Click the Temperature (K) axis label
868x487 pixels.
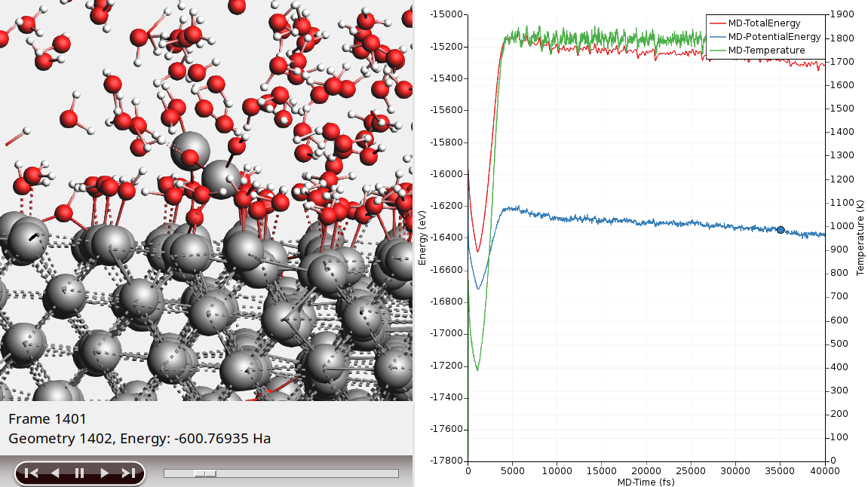tap(860, 237)
